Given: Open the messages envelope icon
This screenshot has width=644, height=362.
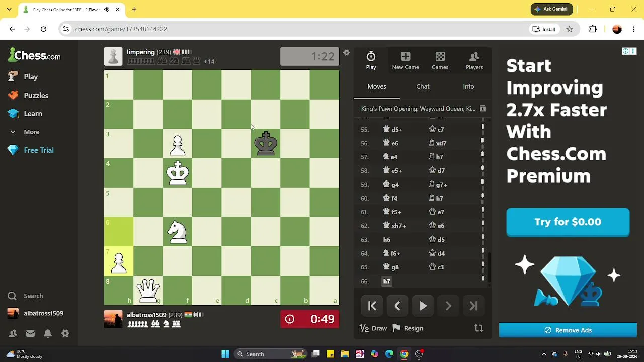Looking at the screenshot, I should tap(30, 333).
